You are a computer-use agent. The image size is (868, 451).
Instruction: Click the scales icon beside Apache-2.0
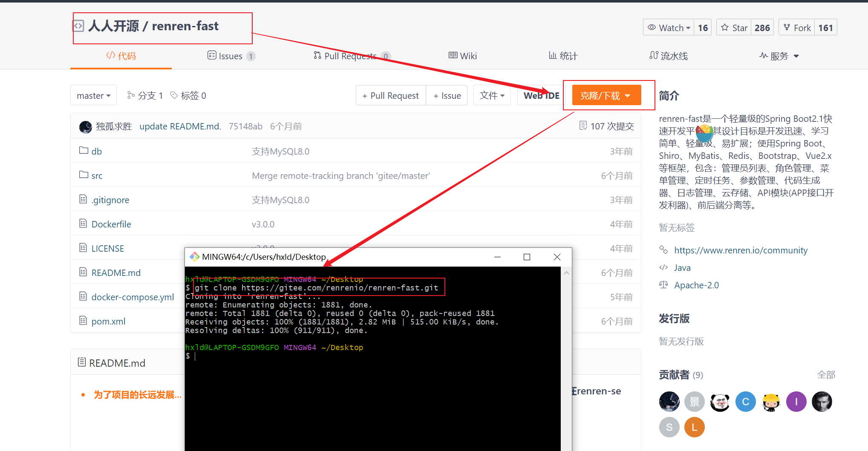(663, 284)
